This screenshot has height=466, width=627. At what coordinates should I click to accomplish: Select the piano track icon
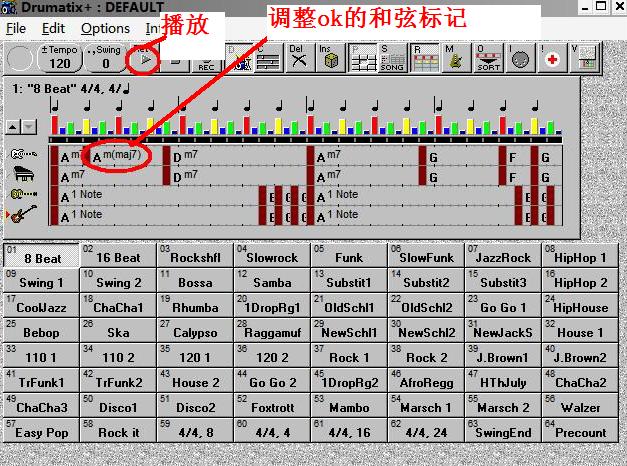point(23,174)
